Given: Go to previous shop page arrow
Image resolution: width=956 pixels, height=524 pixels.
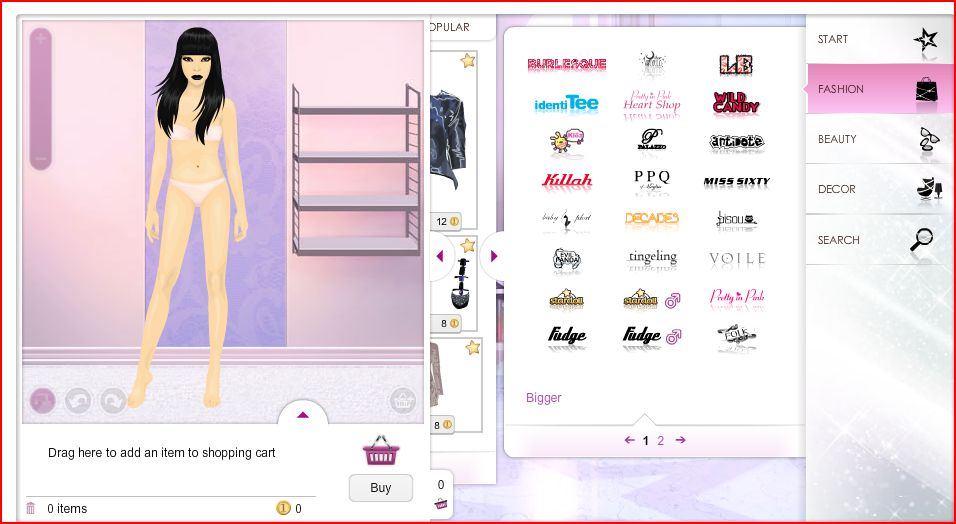Looking at the screenshot, I should (x=630, y=440).
